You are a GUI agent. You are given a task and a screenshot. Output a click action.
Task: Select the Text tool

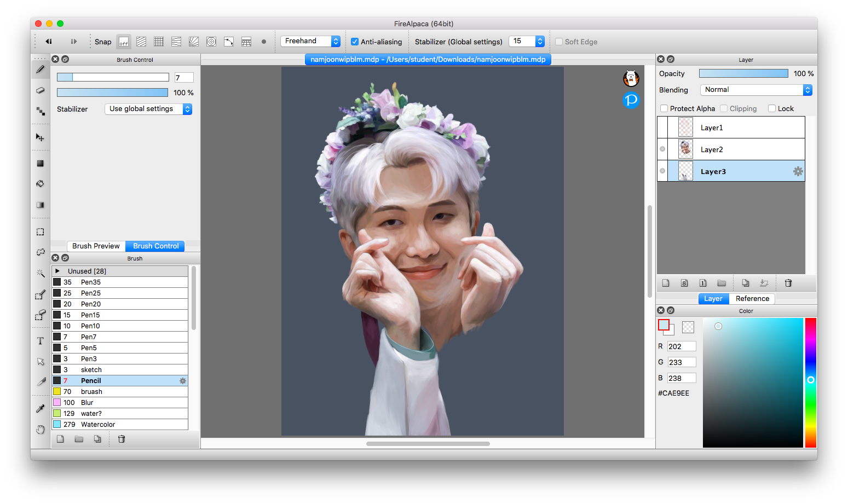(x=41, y=341)
